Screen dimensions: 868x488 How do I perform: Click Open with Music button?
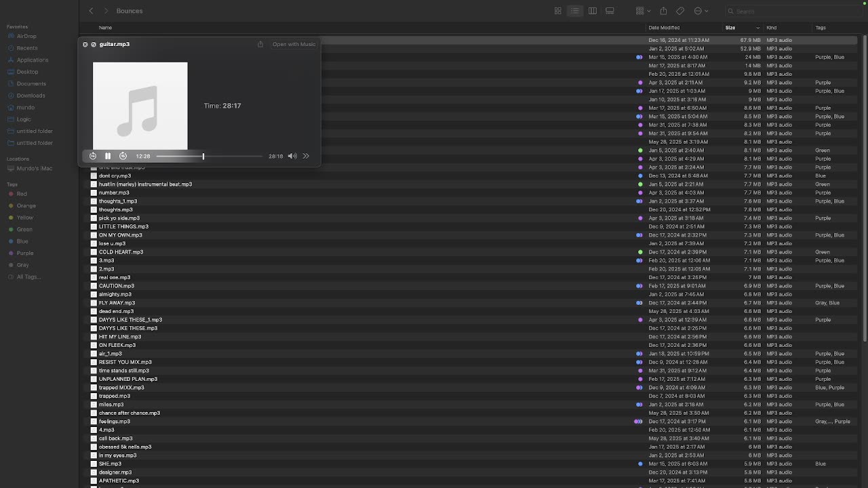point(294,44)
